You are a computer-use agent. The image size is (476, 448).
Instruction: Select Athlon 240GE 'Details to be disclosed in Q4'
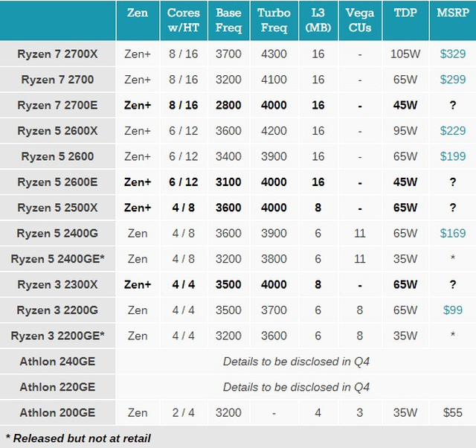click(x=296, y=362)
